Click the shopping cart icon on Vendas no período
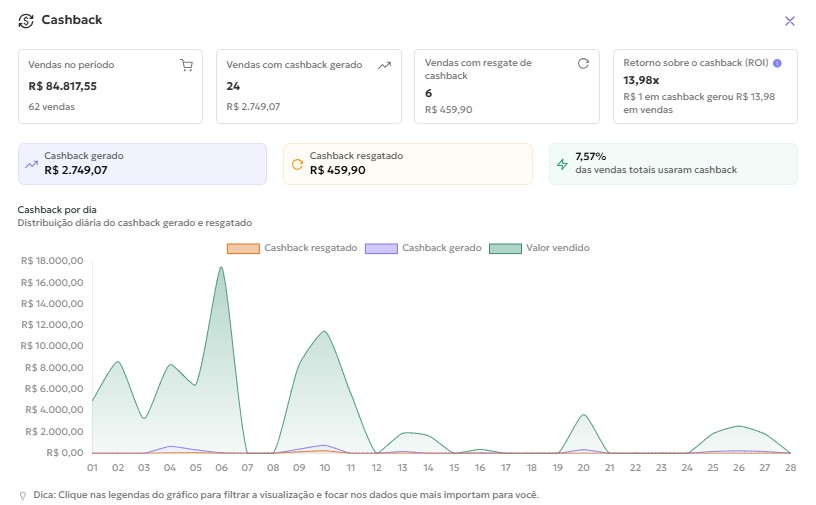Viewport: 816px width, 505px height. (186, 65)
